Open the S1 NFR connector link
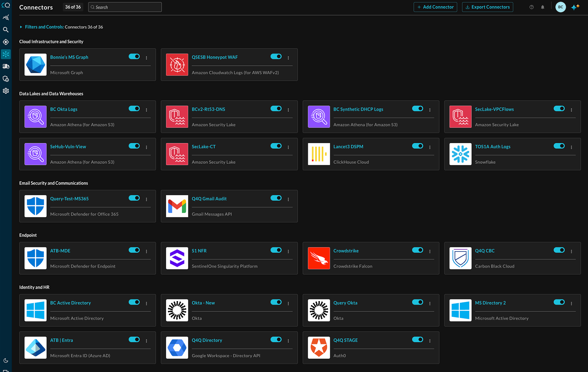The height and width of the screenshot is (372, 588). [199, 251]
